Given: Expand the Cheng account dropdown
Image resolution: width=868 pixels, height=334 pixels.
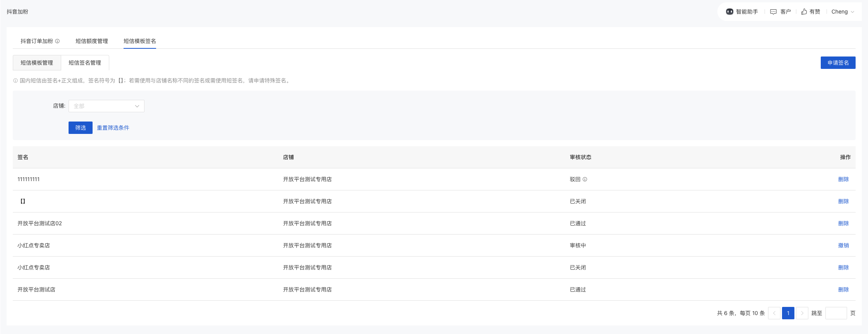Looking at the screenshot, I should [x=842, y=12].
